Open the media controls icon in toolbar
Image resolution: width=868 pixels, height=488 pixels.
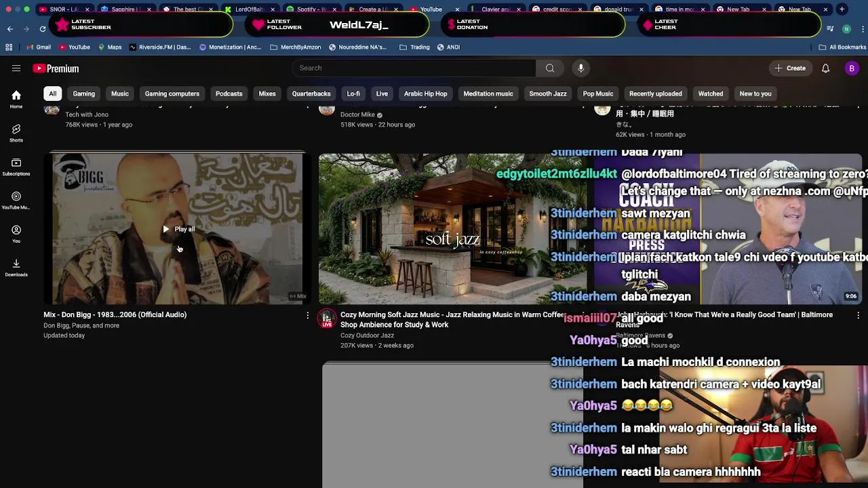click(831, 28)
